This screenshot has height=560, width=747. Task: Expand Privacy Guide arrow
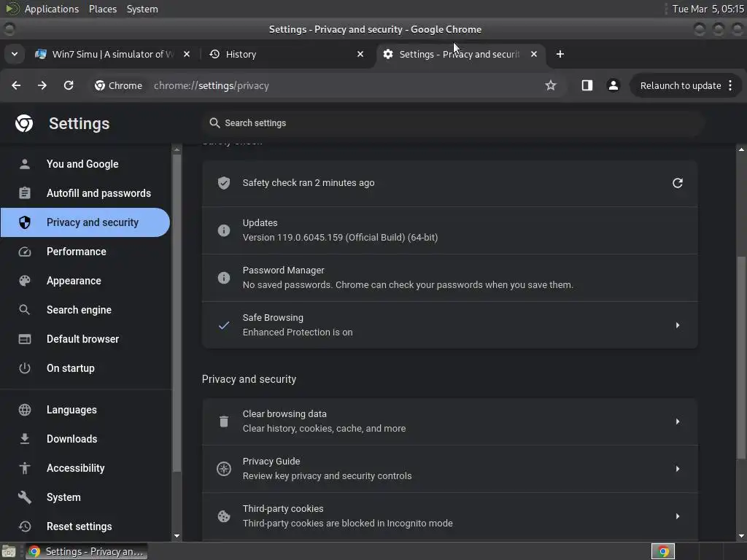pyautogui.click(x=678, y=469)
